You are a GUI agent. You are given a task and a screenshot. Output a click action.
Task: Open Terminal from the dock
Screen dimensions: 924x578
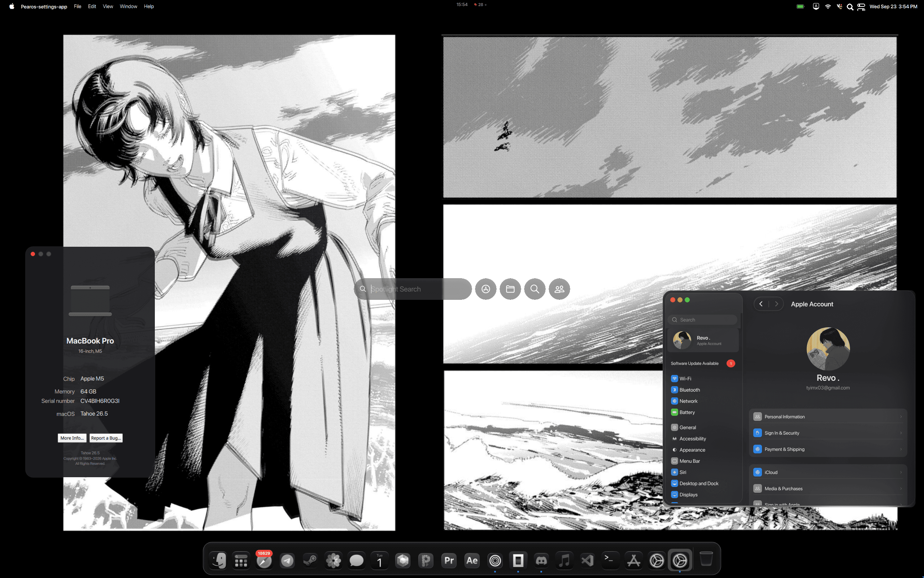click(610, 560)
